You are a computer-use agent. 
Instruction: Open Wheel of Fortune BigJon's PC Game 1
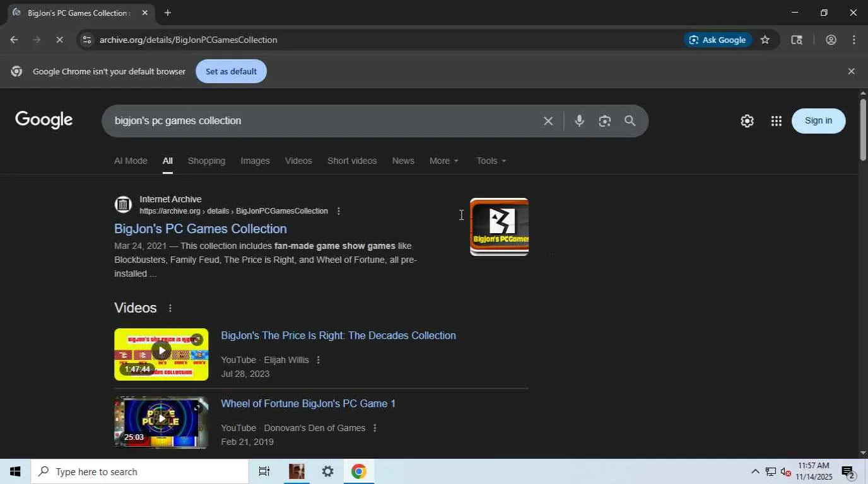click(x=308, y=403)
